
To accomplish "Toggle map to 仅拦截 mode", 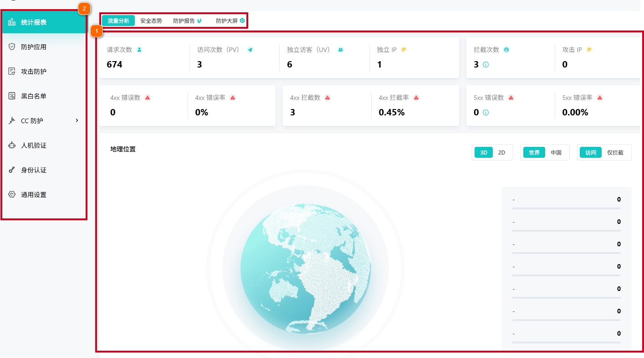I will point(615,153).
